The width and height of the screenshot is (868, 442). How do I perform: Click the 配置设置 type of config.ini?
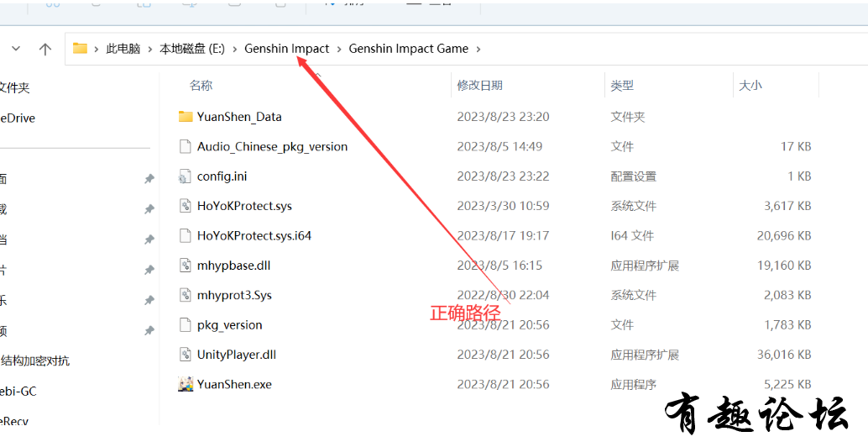click(633, 176)
